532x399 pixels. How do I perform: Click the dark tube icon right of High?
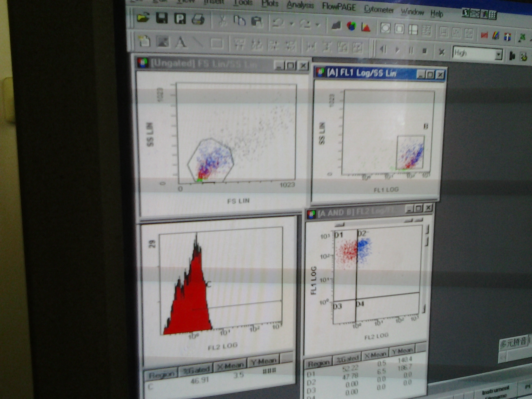point(512,56)
